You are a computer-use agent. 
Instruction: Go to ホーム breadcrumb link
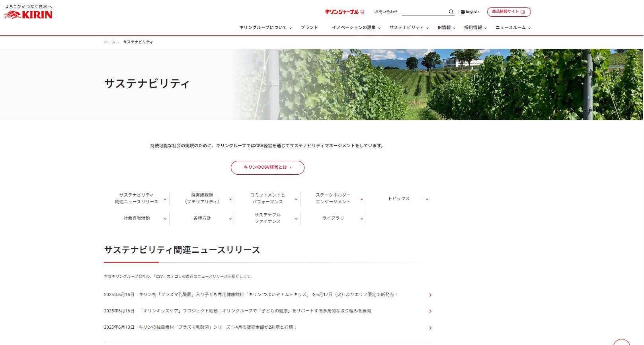tap(109, 42)
